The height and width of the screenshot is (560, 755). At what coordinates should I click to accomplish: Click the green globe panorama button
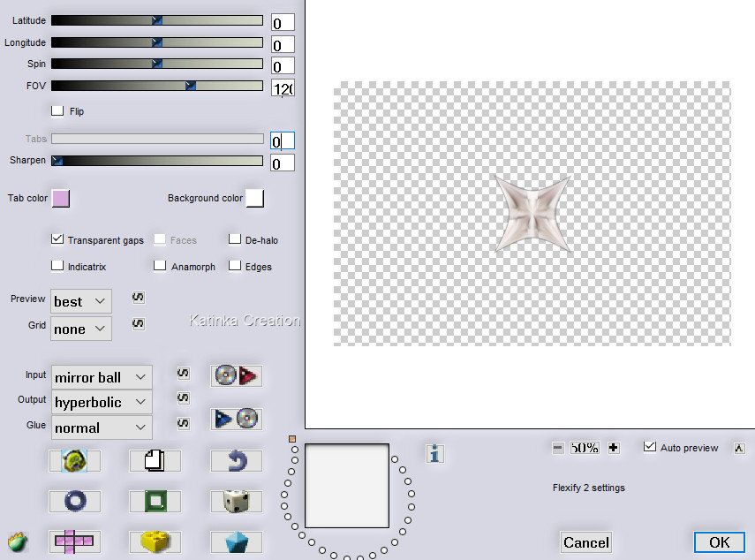[75, 461]
